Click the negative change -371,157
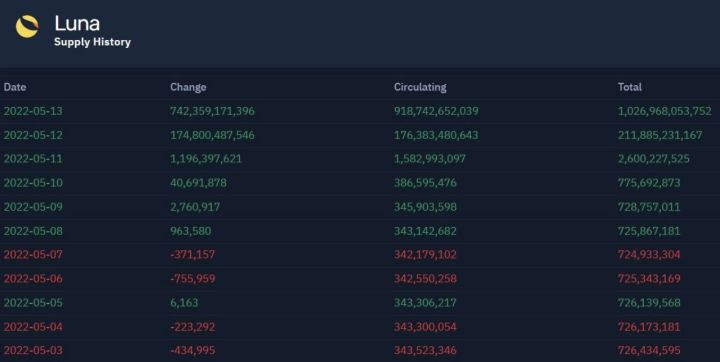Screen dimensions: 720x362 pos(192,255)
